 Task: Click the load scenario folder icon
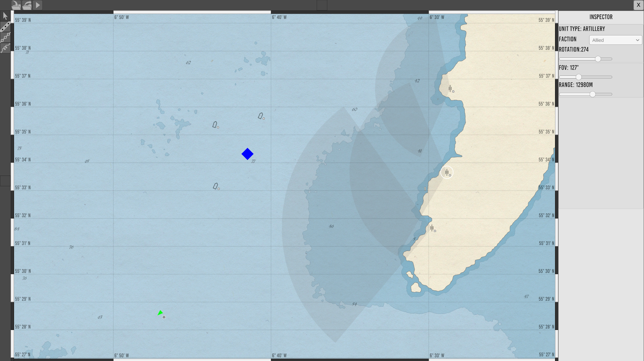[x=16, y=5]
